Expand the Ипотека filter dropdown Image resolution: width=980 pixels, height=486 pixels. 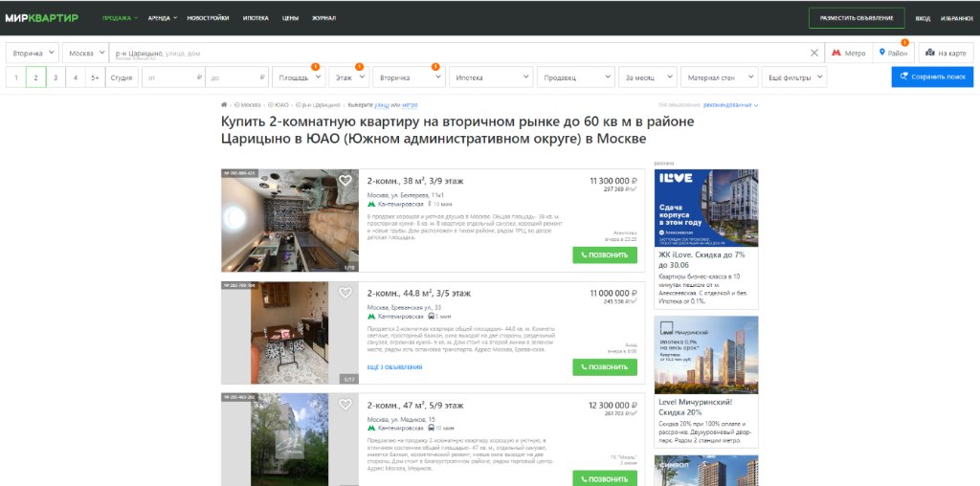[x=491, y=77]
